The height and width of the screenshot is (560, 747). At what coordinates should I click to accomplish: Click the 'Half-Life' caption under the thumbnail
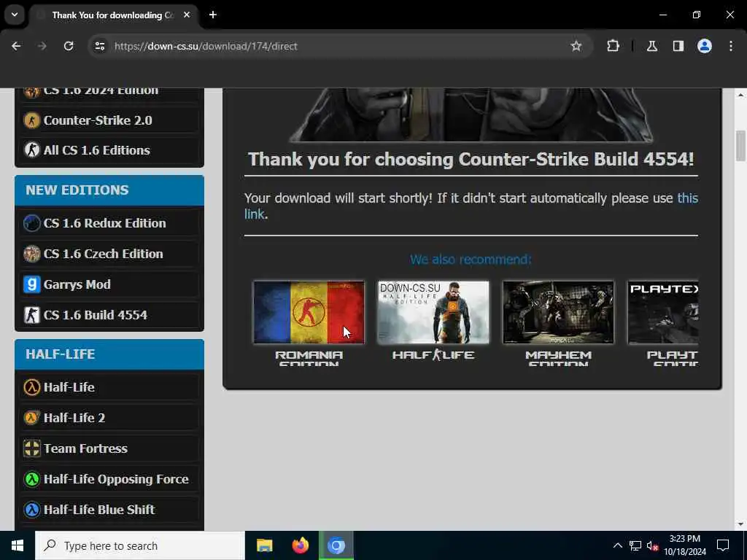(x=433, y=355)
